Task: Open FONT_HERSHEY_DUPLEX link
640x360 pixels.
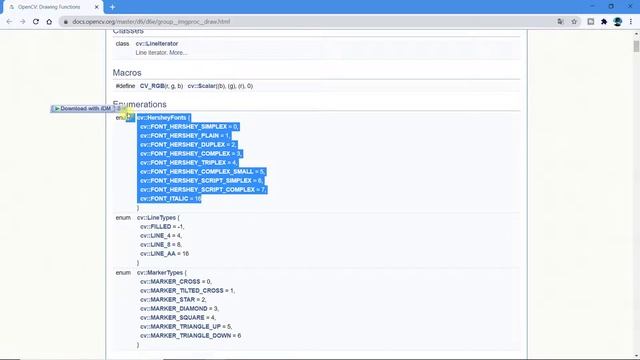Action: [x=182, y=144]
